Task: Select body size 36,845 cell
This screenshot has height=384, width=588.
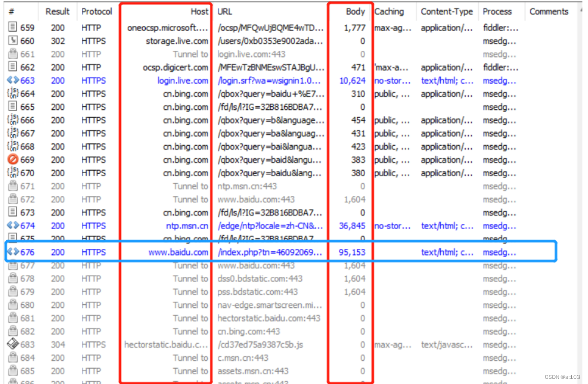Action: point(352,226)
